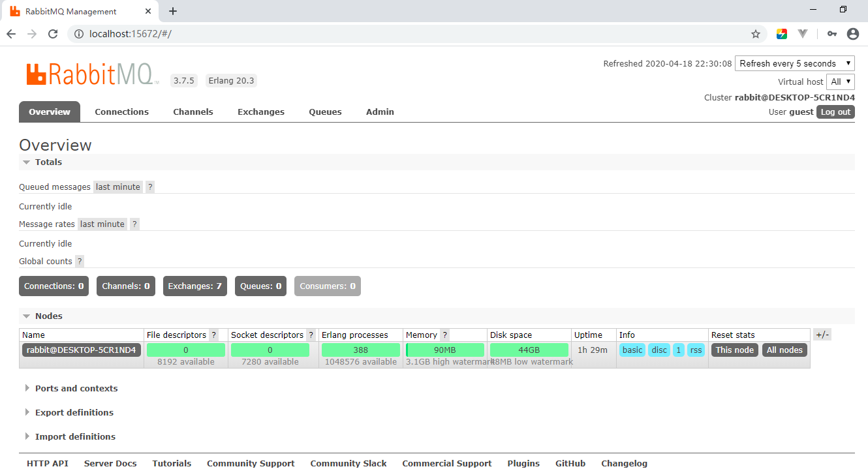
Task: Open the HTTP API footer link
Action: pyautogui.click(x=48, y=463)
